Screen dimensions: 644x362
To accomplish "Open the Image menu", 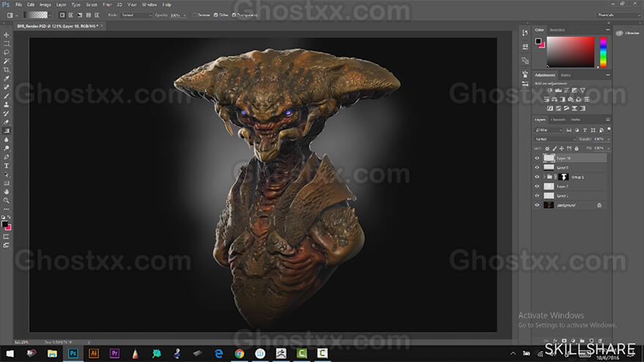I will click(45, 5).
